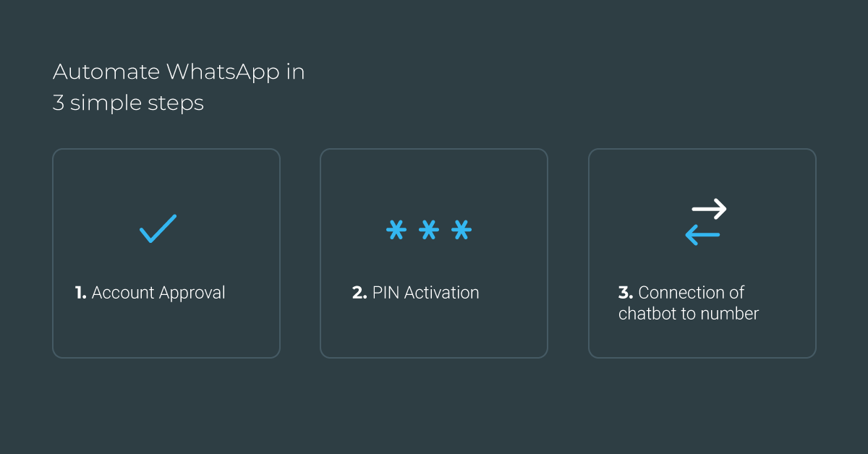This screenshot has height=454, width=868.
Task: Click the last asterisk in the PIN icon
Action: tap(459, 230)
